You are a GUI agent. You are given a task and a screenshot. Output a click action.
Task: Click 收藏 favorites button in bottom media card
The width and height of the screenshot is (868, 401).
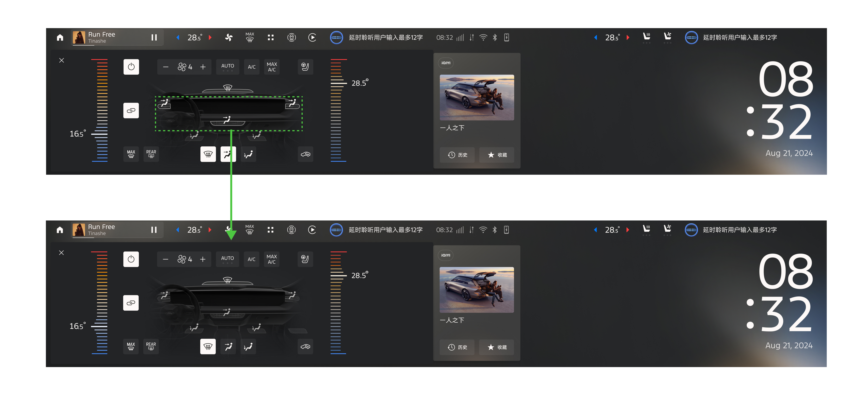(x=497, y=347)
